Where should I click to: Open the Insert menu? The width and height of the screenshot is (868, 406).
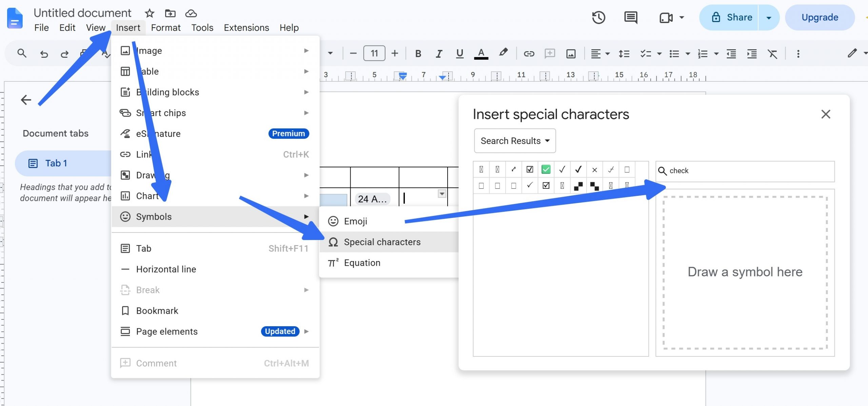pyautogui.click(x=128, y=27)
